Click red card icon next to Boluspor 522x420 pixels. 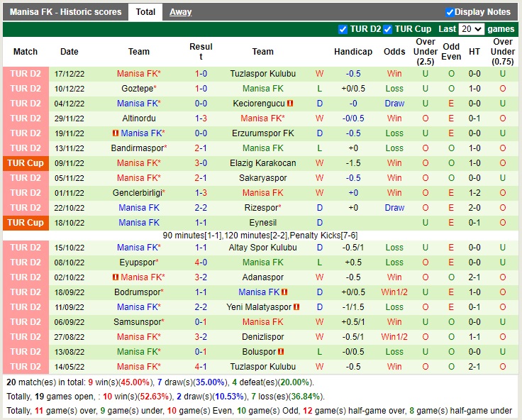(281, 352)
